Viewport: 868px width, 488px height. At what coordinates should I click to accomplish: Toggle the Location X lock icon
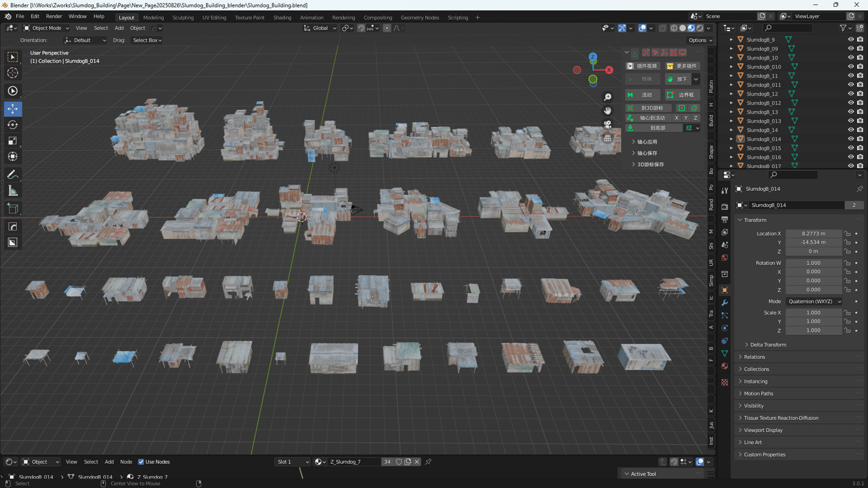(x=848, y=234)
